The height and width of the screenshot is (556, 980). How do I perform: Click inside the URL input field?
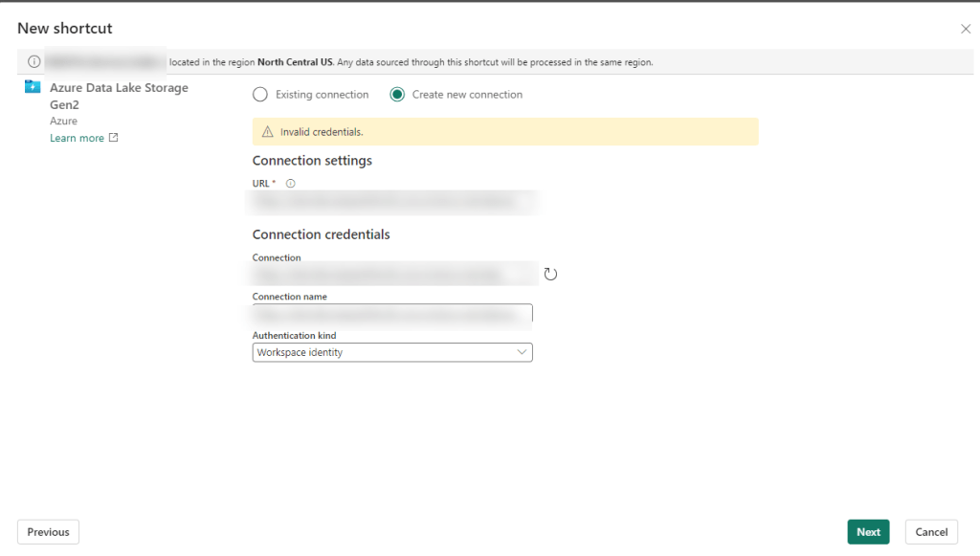click(392, 202)
